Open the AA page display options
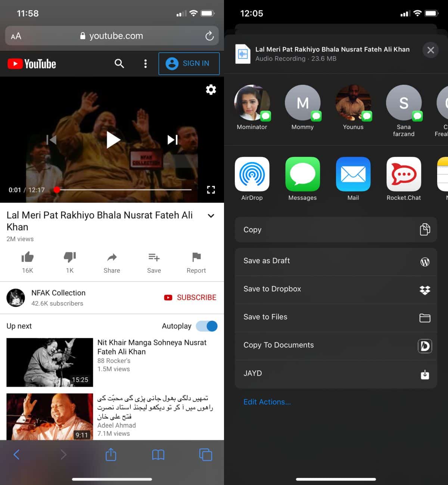Screen dimensions: 448x485 pos(16,36)
